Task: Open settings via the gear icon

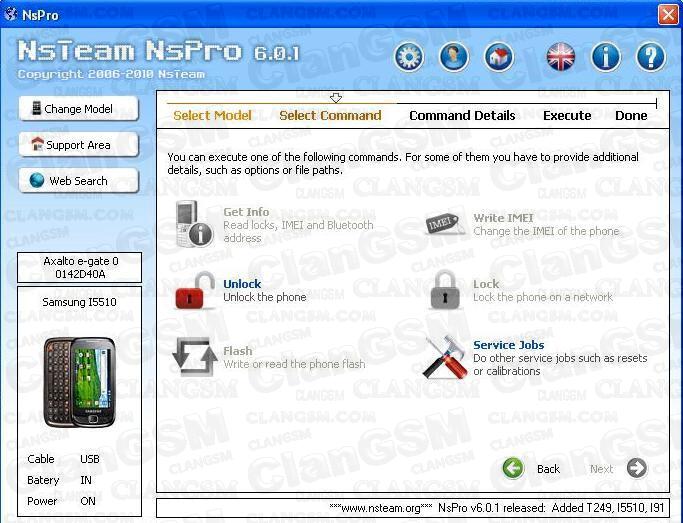Action: [x=408, y=57]
